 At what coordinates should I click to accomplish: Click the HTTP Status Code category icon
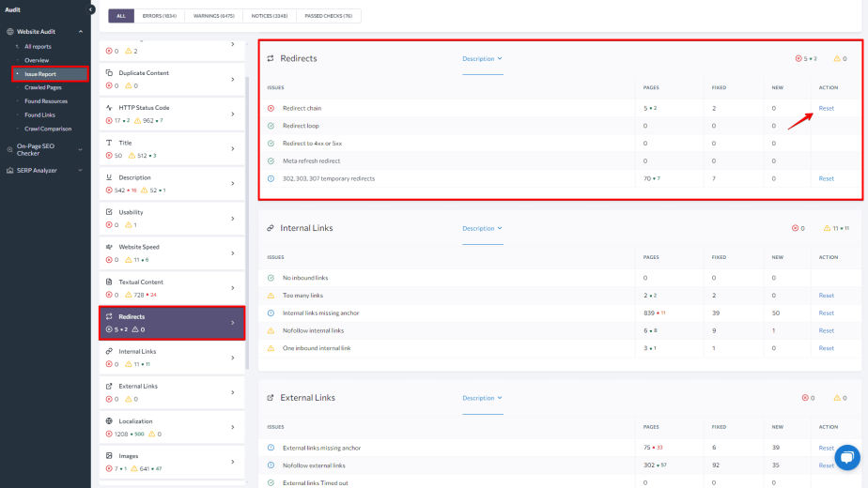(109, 107)
